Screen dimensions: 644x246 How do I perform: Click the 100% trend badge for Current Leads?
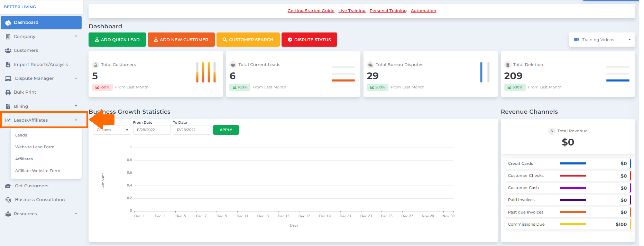click(x=240, y=87)
